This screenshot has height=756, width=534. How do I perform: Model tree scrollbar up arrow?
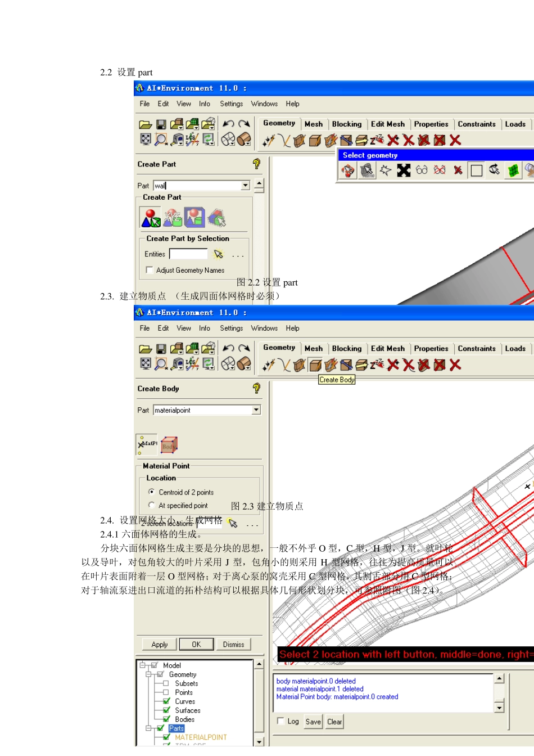click(259, 665)
